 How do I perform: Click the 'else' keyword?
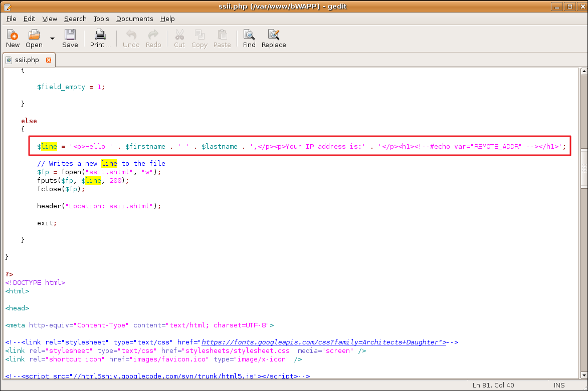click(x=29, y=121)
